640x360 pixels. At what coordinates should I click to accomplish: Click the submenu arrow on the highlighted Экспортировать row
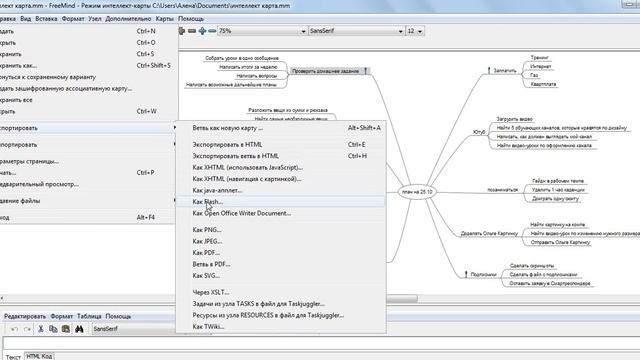pyautogui.click(x=175, y=127)
